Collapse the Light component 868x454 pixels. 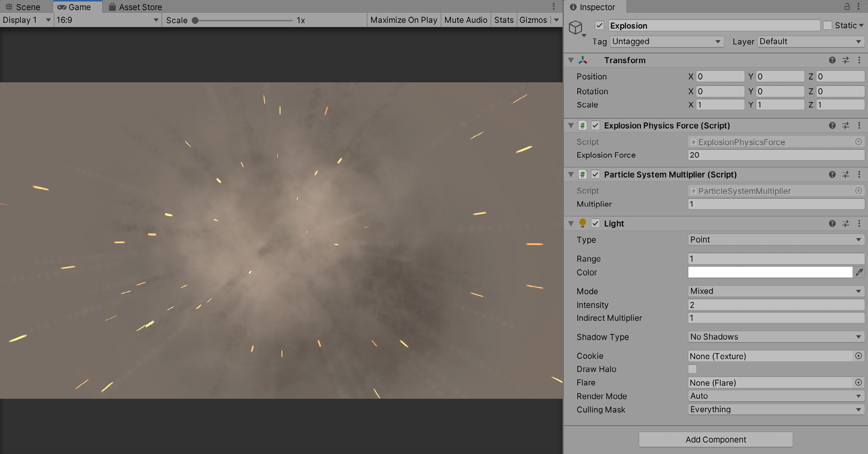pos(571,224)
